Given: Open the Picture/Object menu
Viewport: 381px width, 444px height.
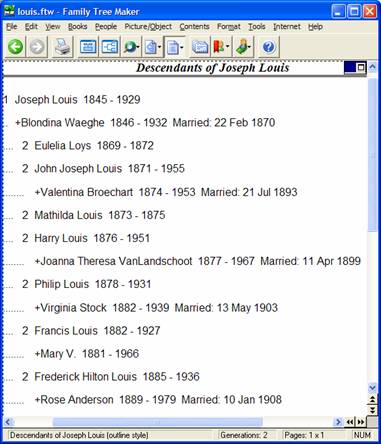Looking at the screenshot, I should click(x=148, y=27).
